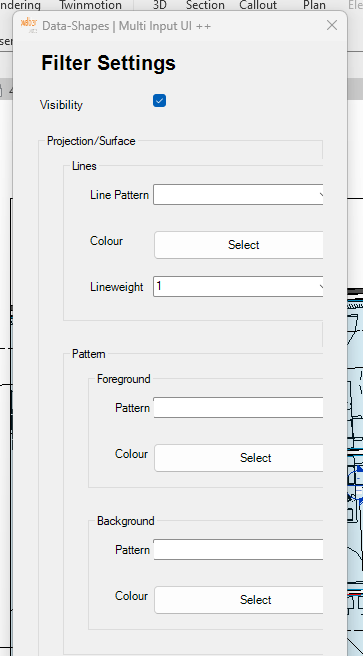The image size is (363, 656).
Task: Open the Twinmotion ribbon item
Action: tap(90, 5)
